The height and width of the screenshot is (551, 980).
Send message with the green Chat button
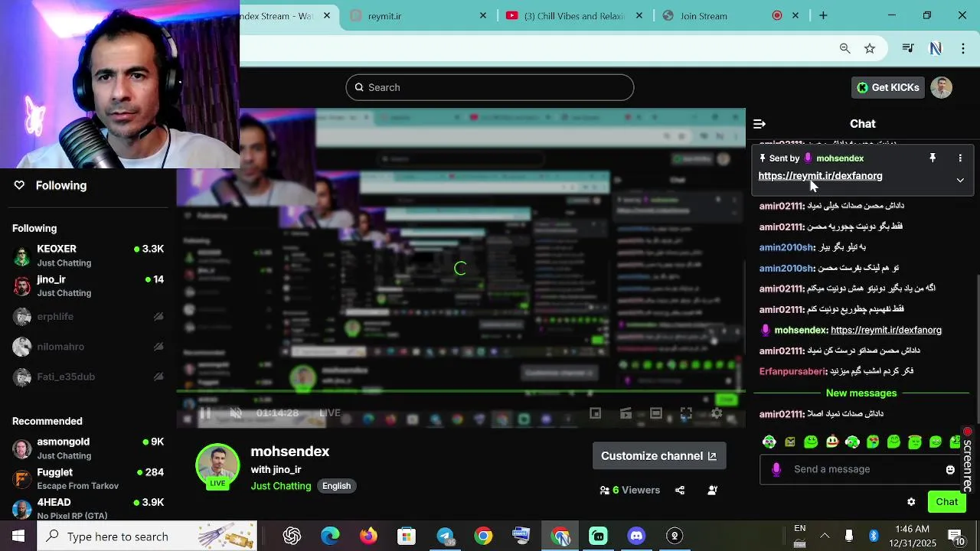[x=947, y=502]
